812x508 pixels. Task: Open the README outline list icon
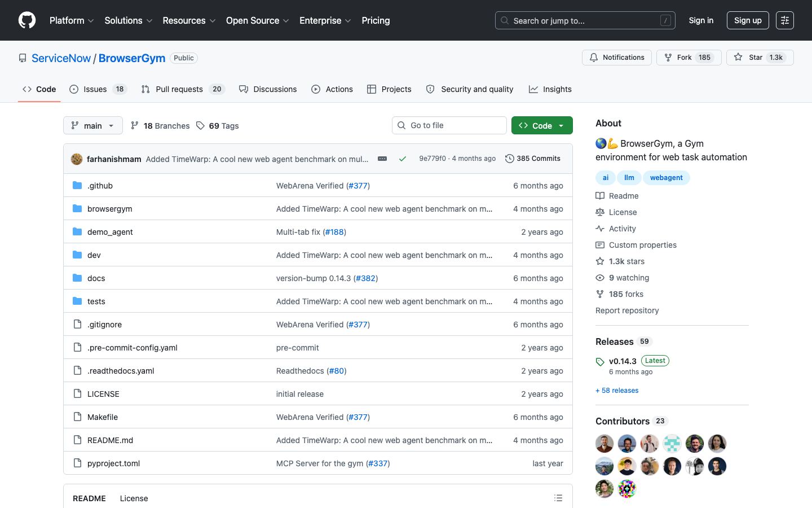(x=558, y=498)
